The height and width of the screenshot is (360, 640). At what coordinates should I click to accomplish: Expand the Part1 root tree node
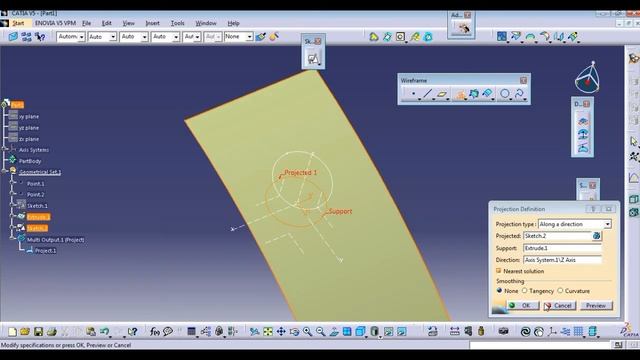(x=5, y=105)
